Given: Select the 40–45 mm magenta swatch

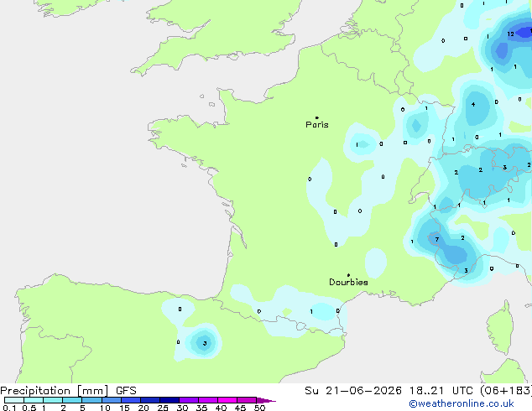Looking at the screenshot, I should (227, 400).
